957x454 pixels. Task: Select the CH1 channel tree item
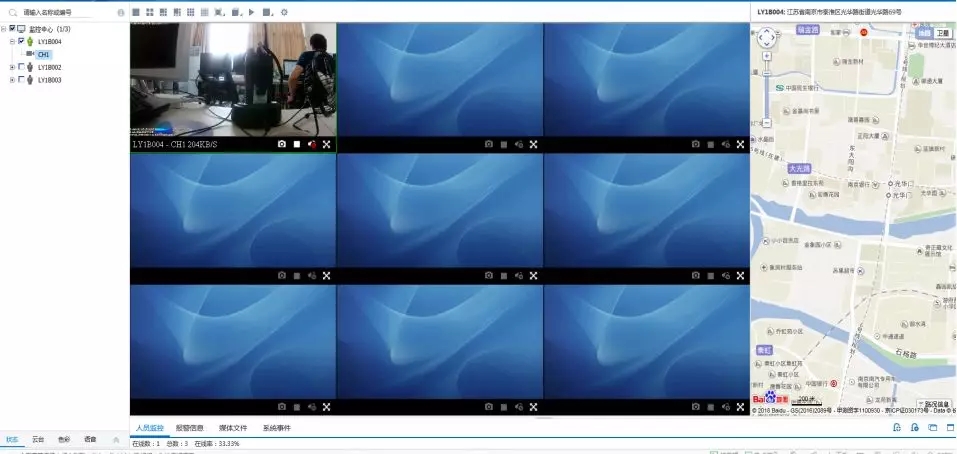43,54
